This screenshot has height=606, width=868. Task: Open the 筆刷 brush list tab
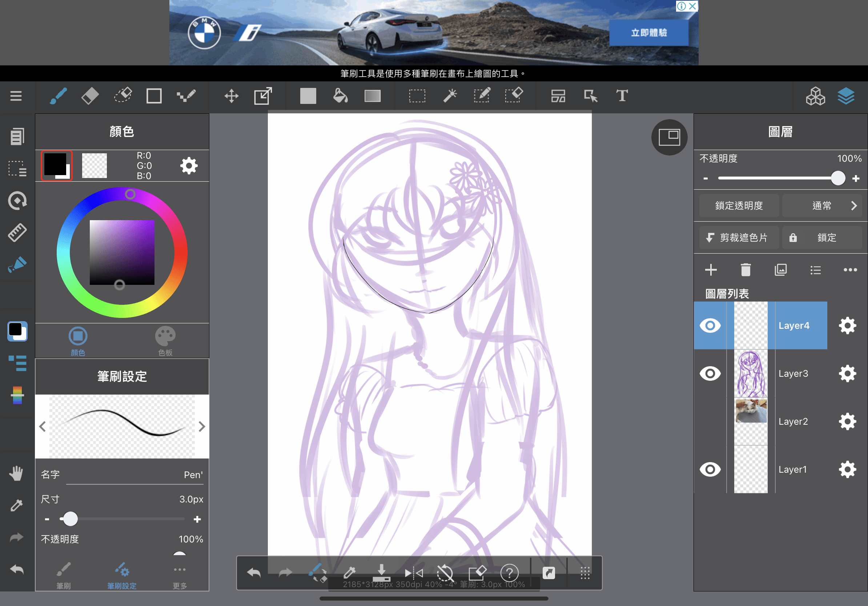(x=64, y=575)
